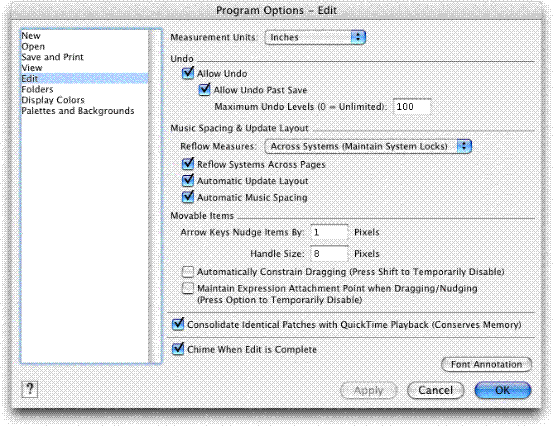Enable Automatically Constrain Dragging
Screen dimensions: 553x427
tap(188, 272)
